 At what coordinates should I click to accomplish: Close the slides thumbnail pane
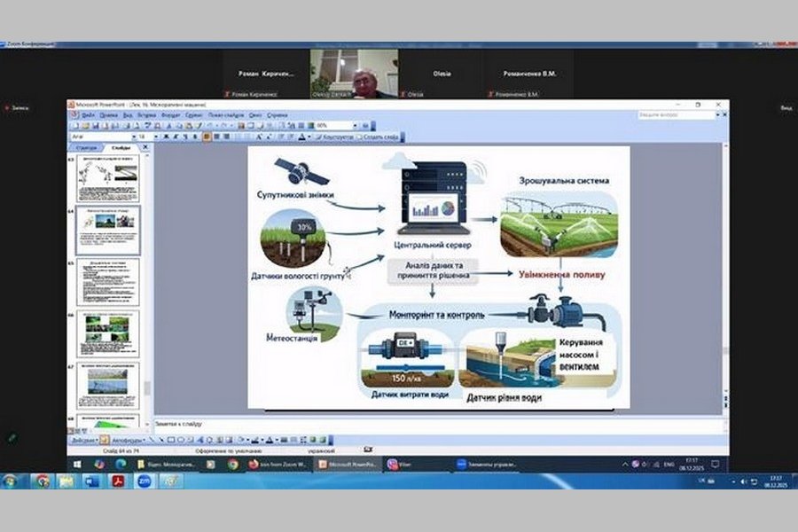(145, 148)
